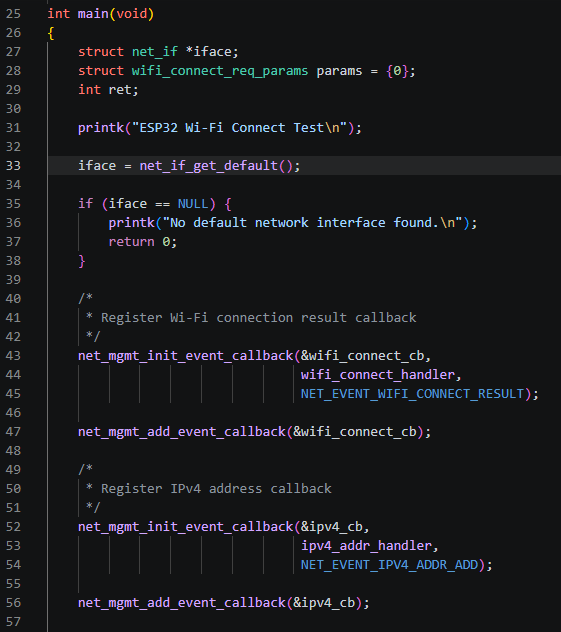Click 'NET_EVENT_WIFI_CONNECT_RESULT' constant
This screenshot has width=561, height=632.
pos(412,393)
